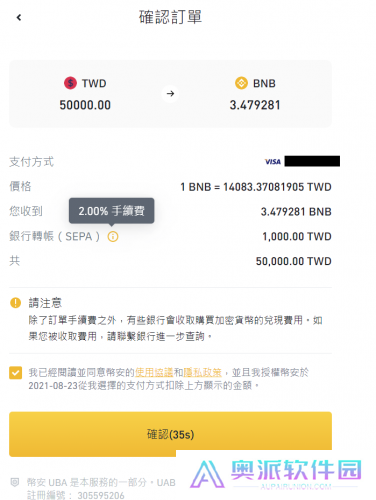Click the 50000.00 TWD amount
The height and width of the screenshot is (500, 376).
point(85,105)
